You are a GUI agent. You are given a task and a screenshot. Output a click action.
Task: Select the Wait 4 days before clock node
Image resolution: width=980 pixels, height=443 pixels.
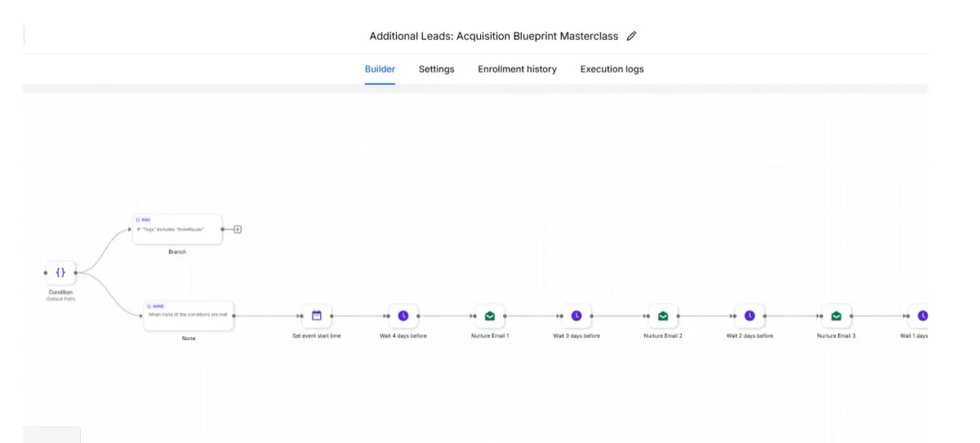[403, 316]
